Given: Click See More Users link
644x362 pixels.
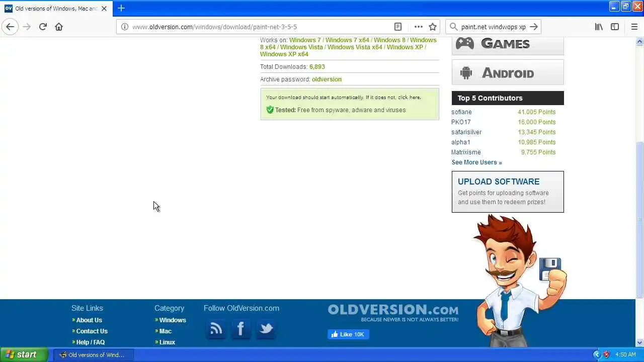Looking at the screenshot, I should tap(476, 162).
